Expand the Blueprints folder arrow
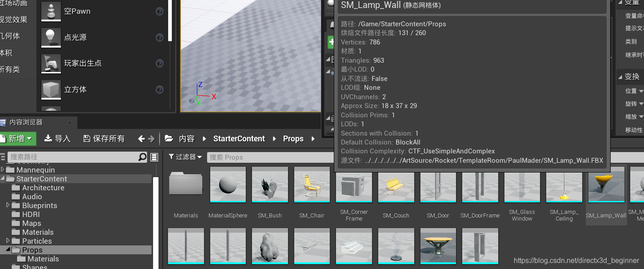 (8, 205)
